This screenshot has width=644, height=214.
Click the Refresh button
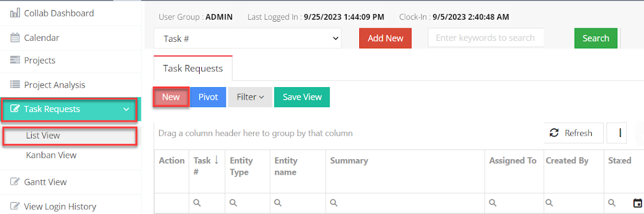click(x=571, y=133)
